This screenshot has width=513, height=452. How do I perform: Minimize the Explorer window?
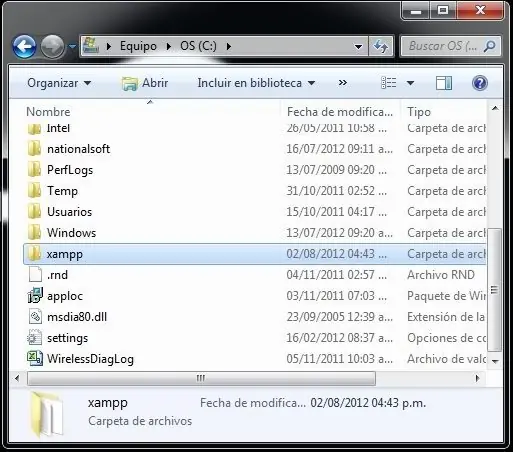(416, 11)
